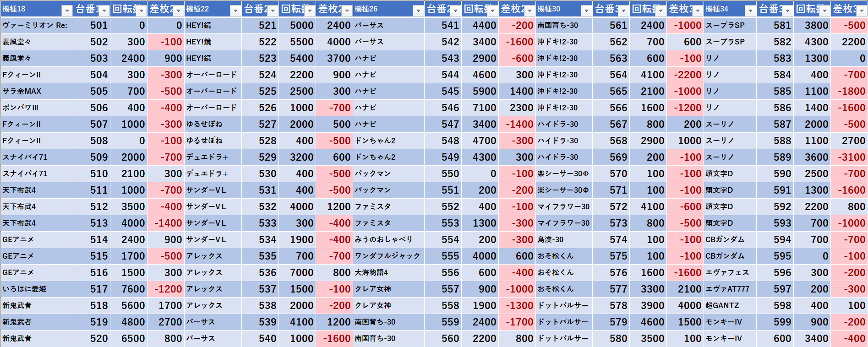Select the 4000 difference cell for machine 578
This screenshot has height=347, width=868.
tap(685, 306)
